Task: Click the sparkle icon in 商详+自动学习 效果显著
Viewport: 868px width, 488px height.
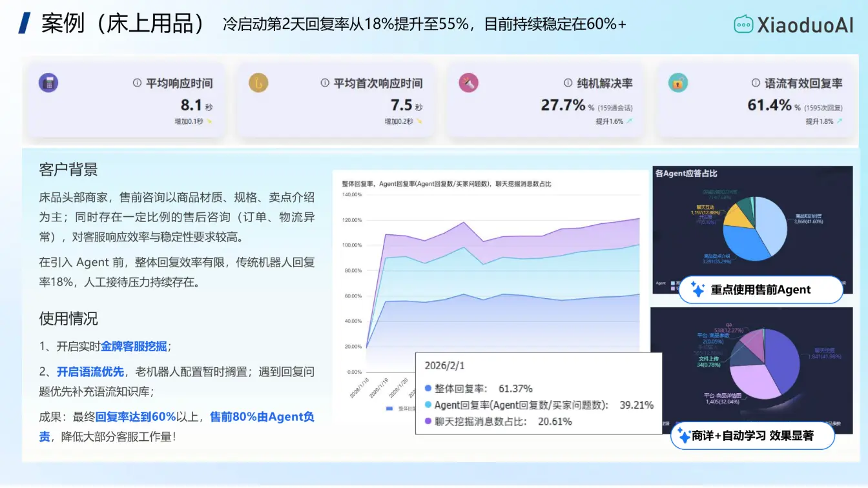Action: tap(683, 436)
